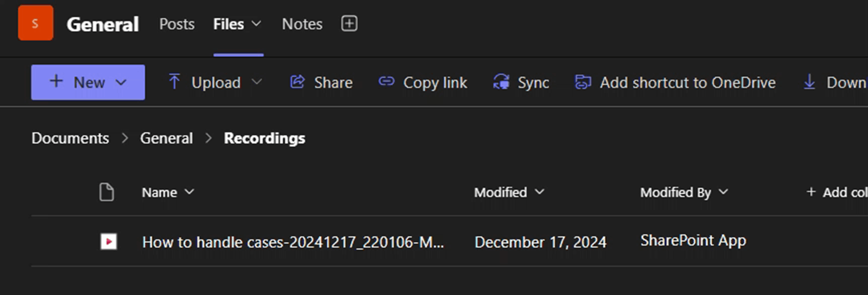This screenshot has width=868, height=295.
Task: Click Add shortcut to OneDrive icon
Action: pyautogui.click(x=583, y=82)
